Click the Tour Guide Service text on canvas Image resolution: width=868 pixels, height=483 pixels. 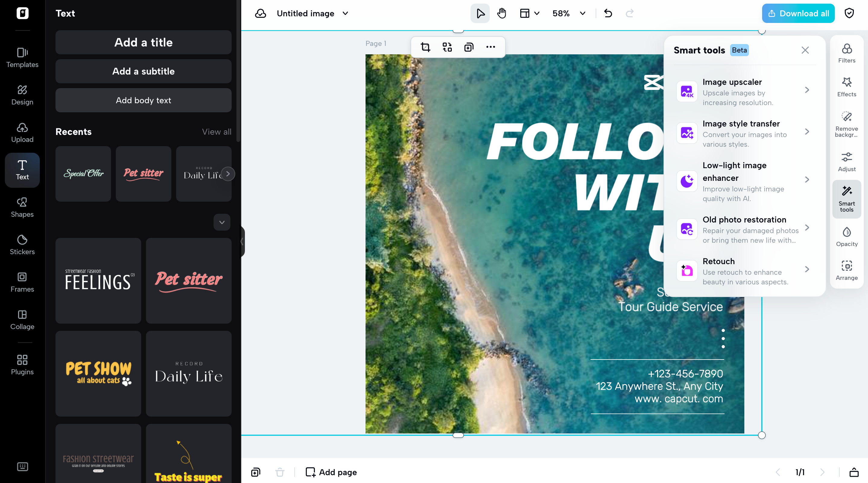670,307
